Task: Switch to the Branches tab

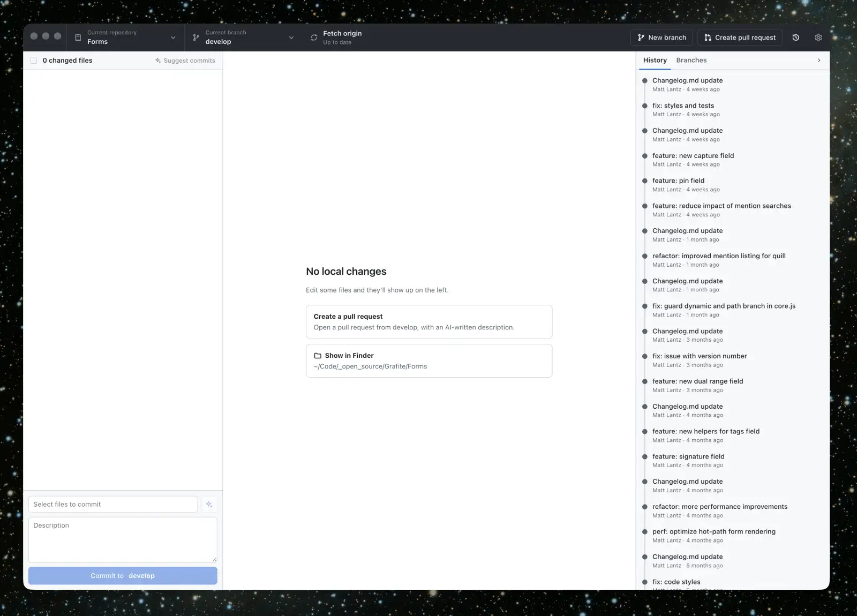Action: tap(691, 60)
